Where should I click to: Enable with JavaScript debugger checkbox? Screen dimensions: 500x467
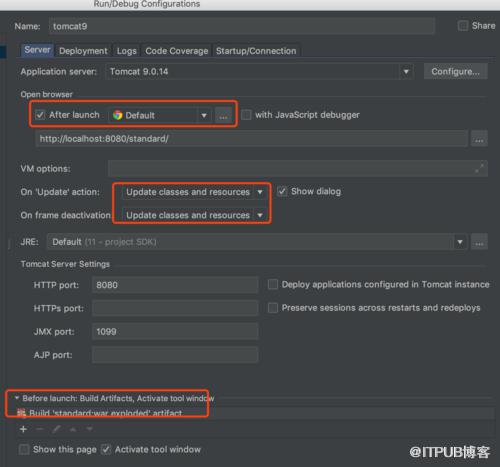246,115
